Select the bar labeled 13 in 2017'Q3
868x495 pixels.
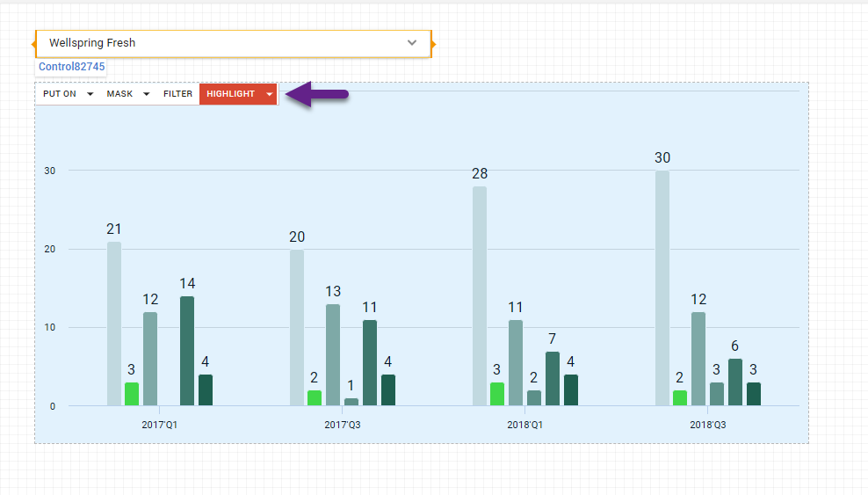(333, 354)
